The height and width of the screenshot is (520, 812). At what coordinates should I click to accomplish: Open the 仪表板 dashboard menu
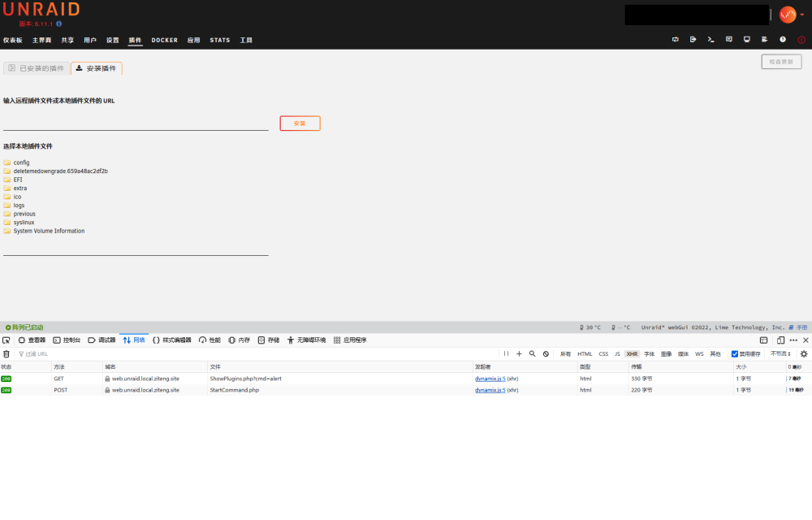click(x=12, y=40)
